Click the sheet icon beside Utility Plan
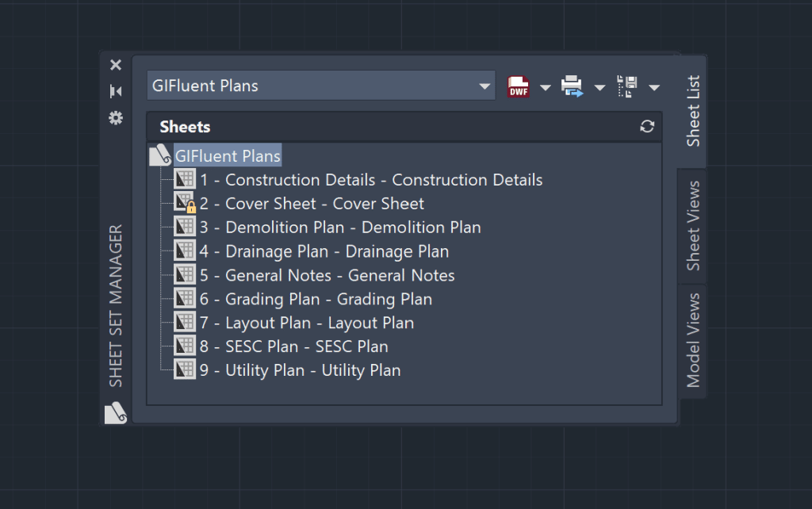The height and width of the screenshot is (509, 812). 185,369
